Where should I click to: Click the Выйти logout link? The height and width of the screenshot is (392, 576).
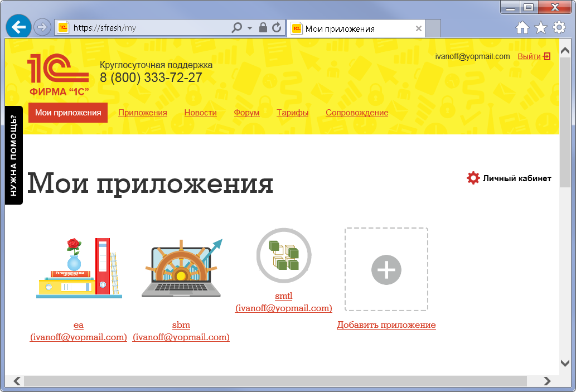[529, 56]
